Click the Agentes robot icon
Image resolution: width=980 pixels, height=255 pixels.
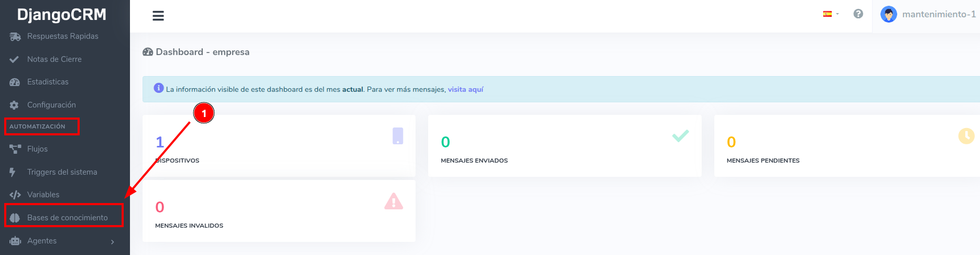point(15,241)
